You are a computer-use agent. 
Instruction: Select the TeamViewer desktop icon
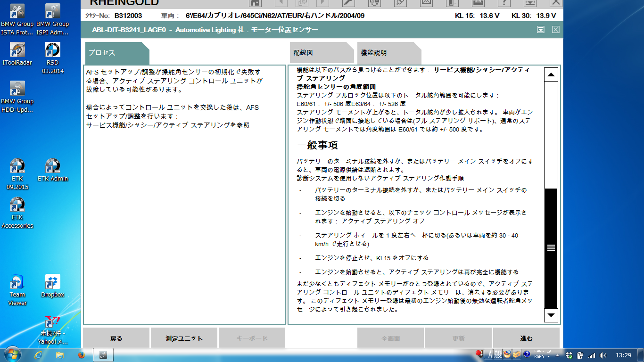17,290
